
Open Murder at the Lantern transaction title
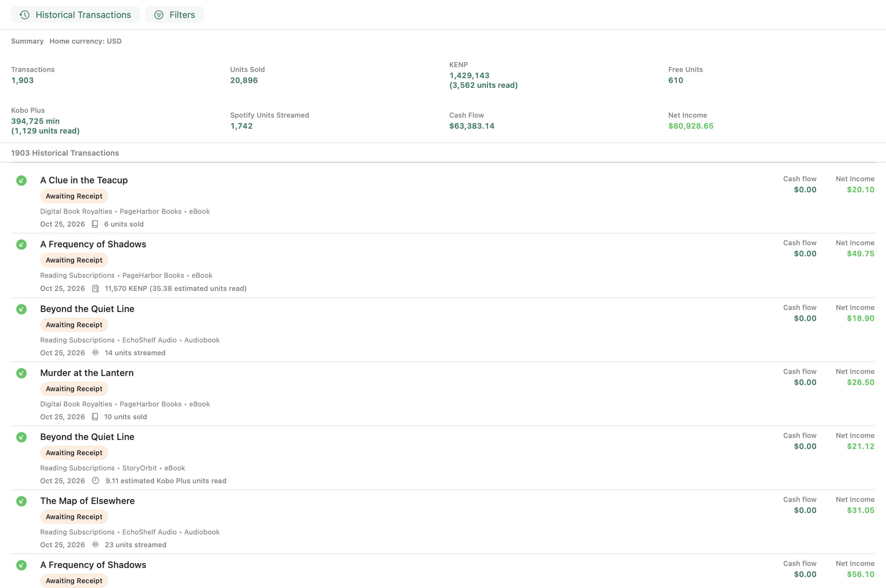click(86, 373)
